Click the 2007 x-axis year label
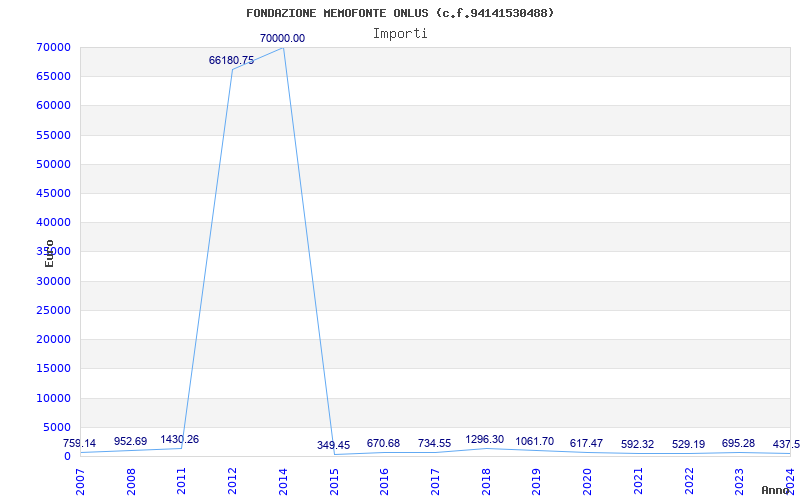This screenshot has width=800, height=500. coord(80,482)
